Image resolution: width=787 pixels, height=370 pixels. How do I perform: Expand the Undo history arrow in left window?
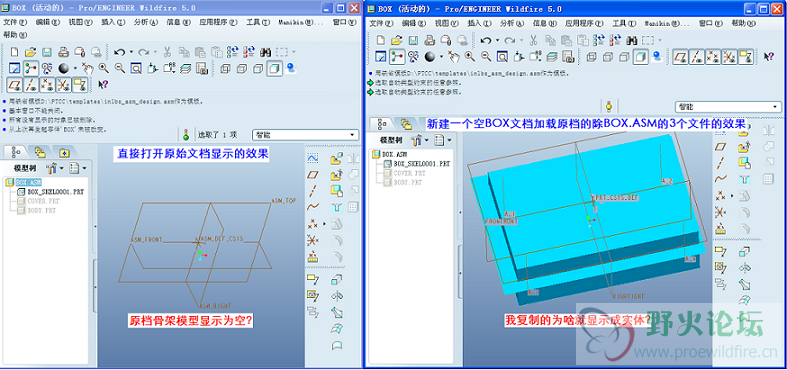tap(131, 52)
